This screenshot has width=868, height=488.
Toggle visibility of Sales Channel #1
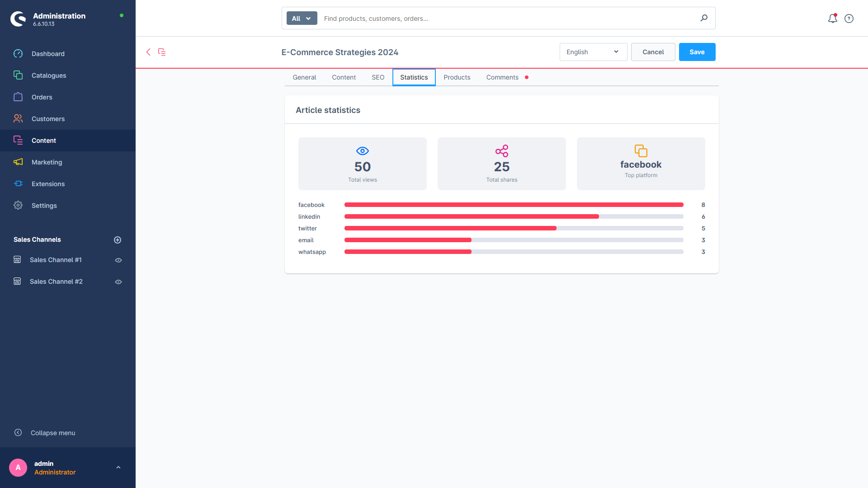coord(118,260)
